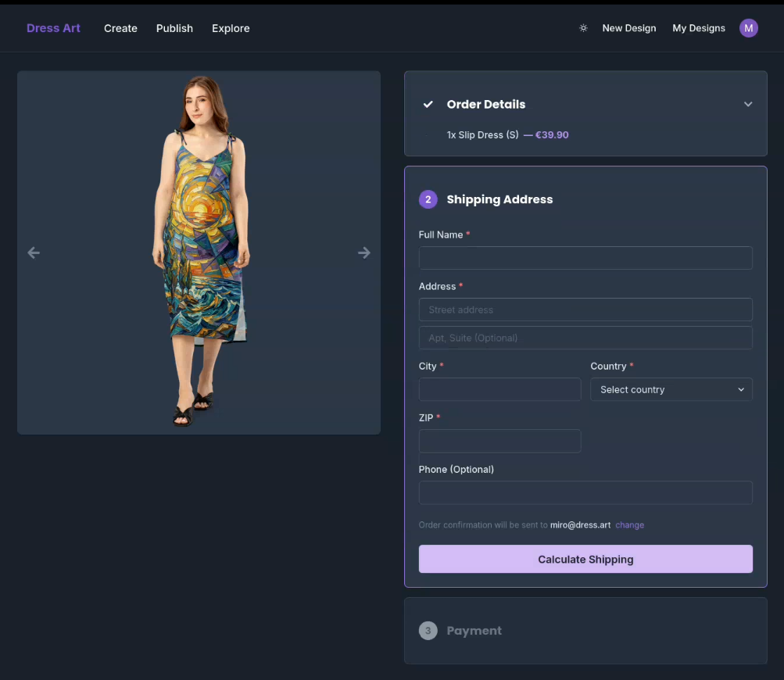The image size is (784, 680).
Task: Click the Order Details checkmark icon
Action: (x=428, y=103)
